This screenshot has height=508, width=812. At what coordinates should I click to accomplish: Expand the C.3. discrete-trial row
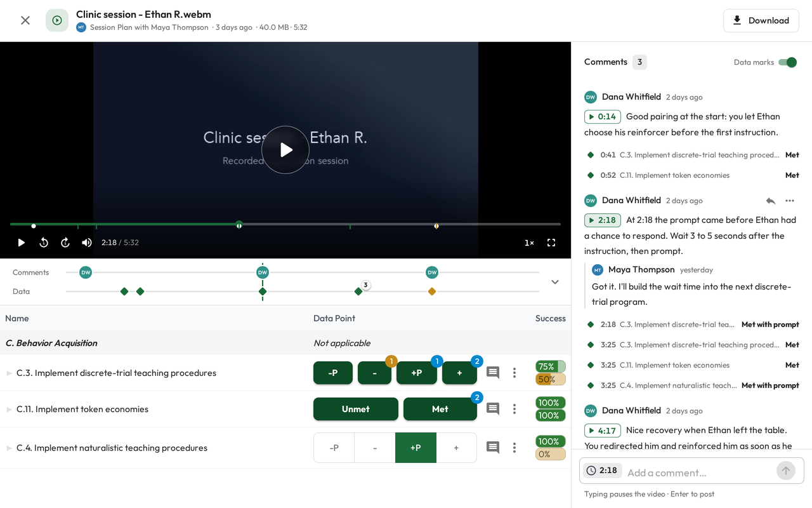click(x=9, y=373)
